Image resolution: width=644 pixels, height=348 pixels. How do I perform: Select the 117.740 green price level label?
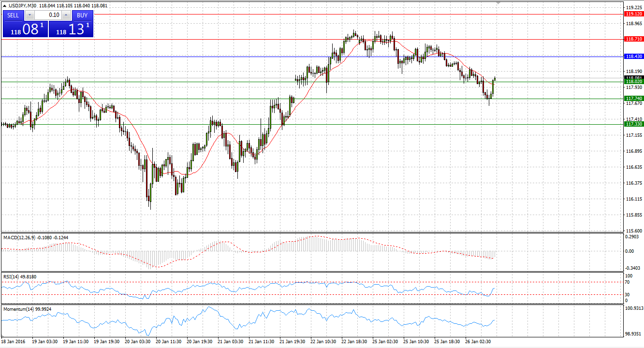tap(633, 99)
